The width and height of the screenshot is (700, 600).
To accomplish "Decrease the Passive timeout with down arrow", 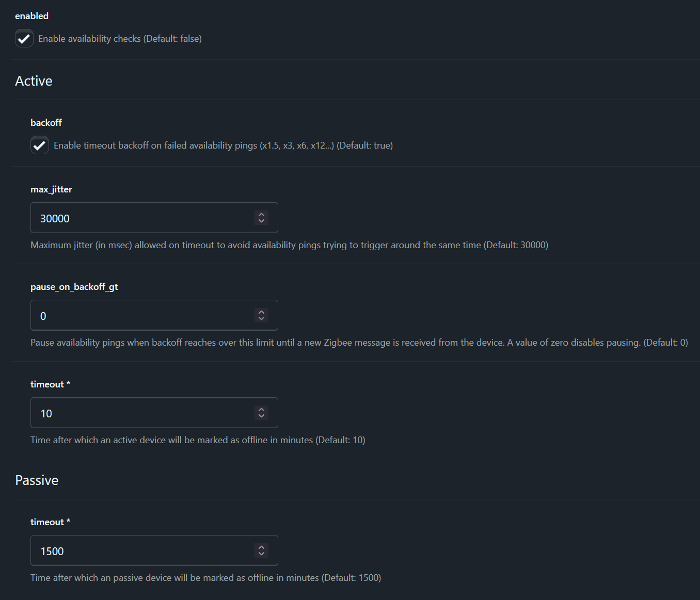I will point(262,554).
